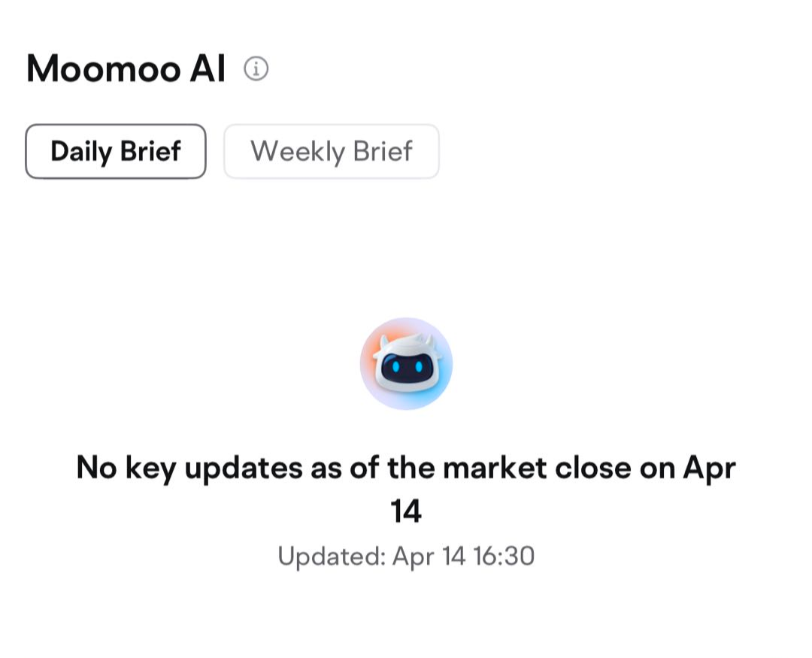Click the 'AI' text in the header
This screenshot has width=812, height=658.
pyautogui.click(x=208, y=68)
